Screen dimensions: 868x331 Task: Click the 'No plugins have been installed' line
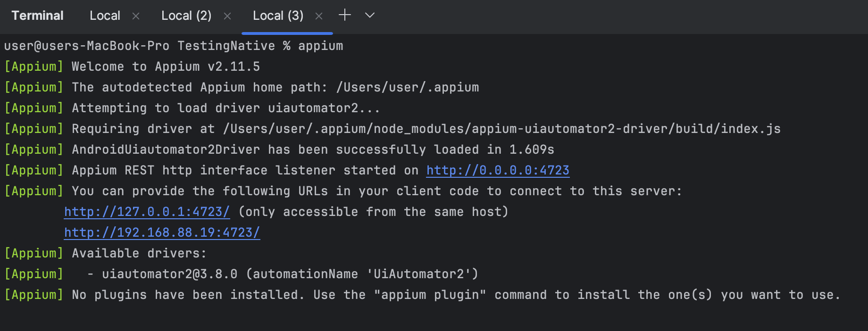pos(456,295)
